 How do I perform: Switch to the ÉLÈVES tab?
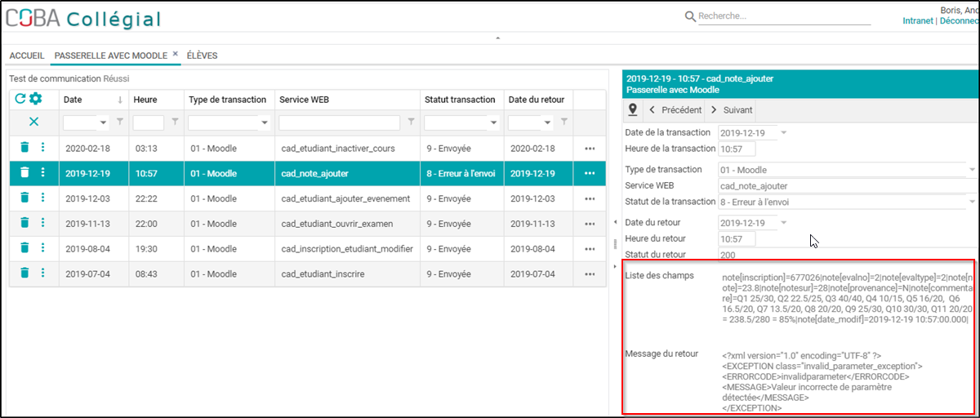pyautogui.click(x=202, y=56)
